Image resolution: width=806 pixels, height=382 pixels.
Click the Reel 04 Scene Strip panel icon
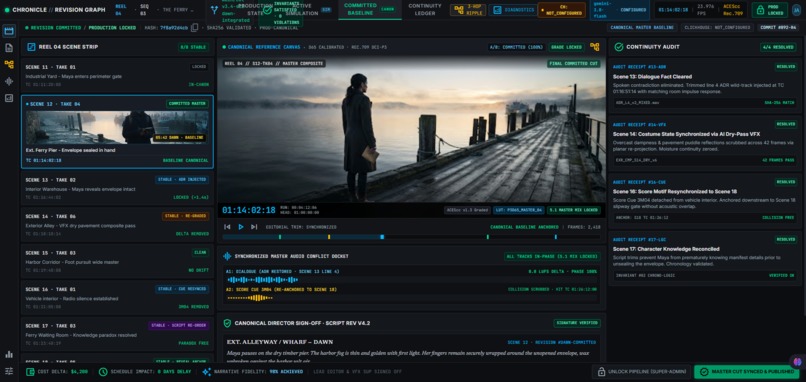pyautogui.click(x=31, y=47)
